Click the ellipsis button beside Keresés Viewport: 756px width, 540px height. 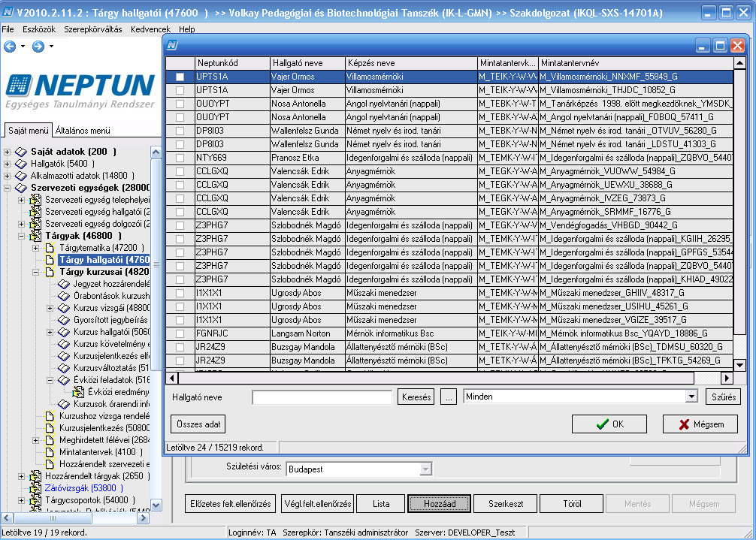pyautogui.click(x=449, y=397)
